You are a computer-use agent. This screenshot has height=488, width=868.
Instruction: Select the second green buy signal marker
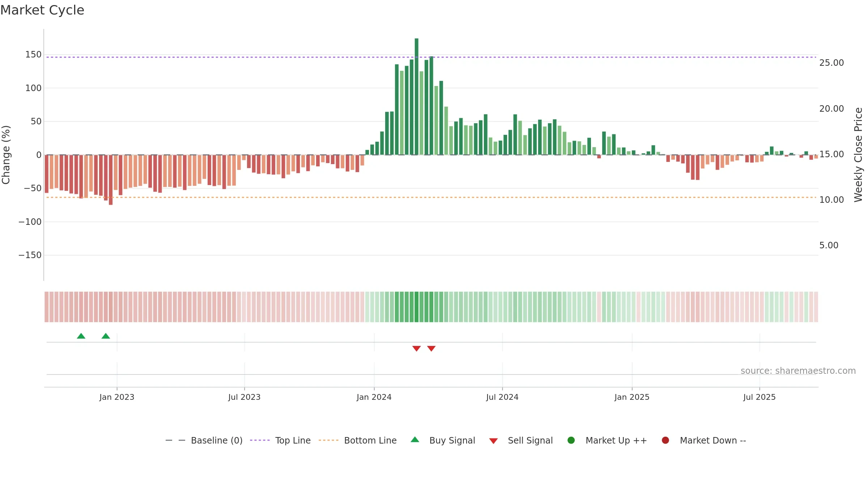tap(106, 336)
